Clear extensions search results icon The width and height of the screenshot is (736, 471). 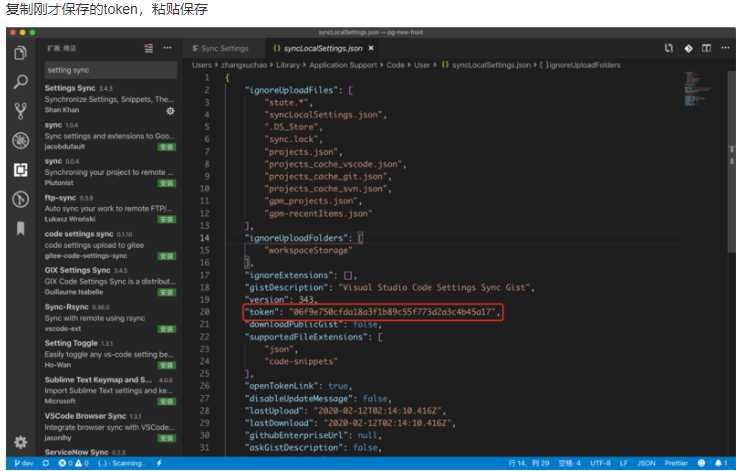click(148, 48)
